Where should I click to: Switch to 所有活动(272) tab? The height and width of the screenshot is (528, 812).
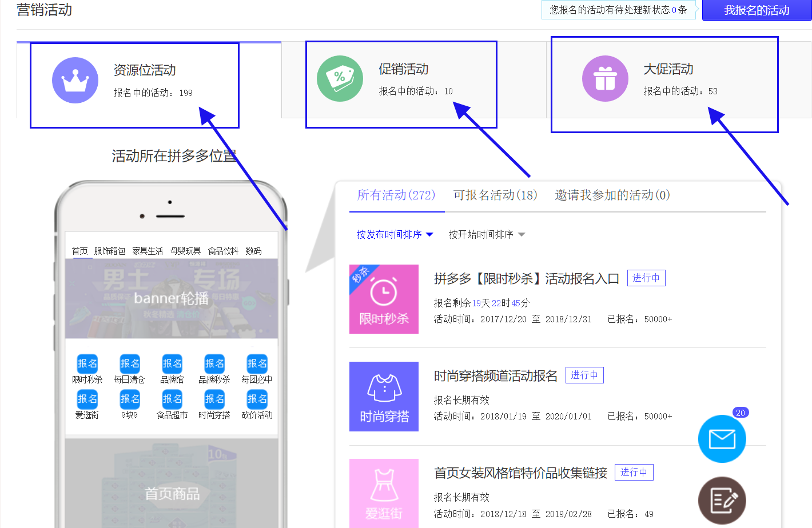(396, 195)
